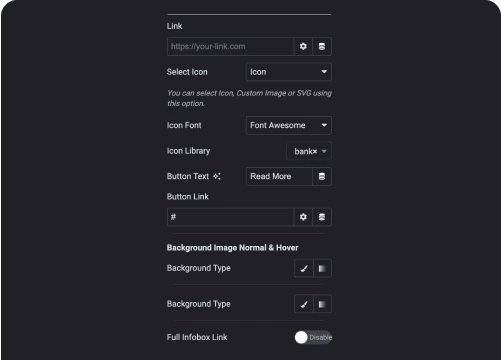Select classic brush in first Background Type

pyautogui.click(x=304, y=268)
